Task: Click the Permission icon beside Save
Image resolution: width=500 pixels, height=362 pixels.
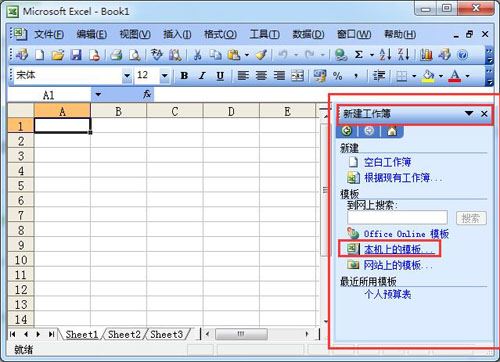Action: [x=95, y=55]
